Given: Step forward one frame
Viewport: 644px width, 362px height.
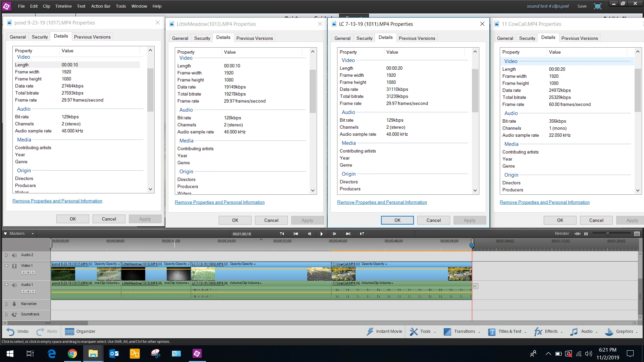Looking at the screenshot, I should click(334, 234).
